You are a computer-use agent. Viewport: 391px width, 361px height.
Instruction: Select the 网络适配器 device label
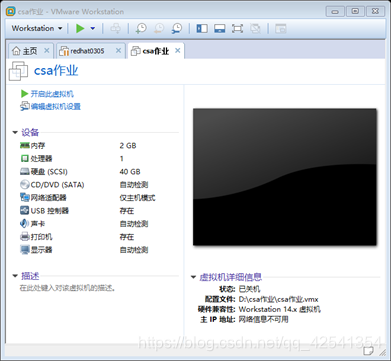(49, 198)
